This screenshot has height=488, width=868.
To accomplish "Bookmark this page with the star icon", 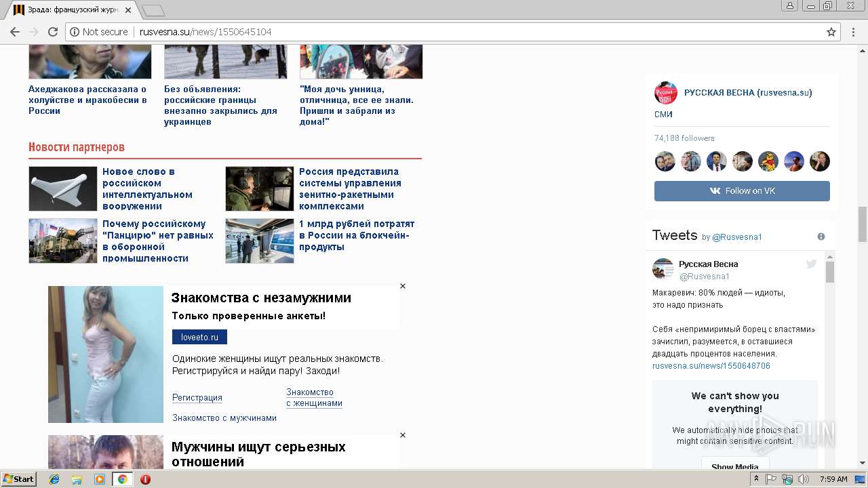I will pos(831,32).
